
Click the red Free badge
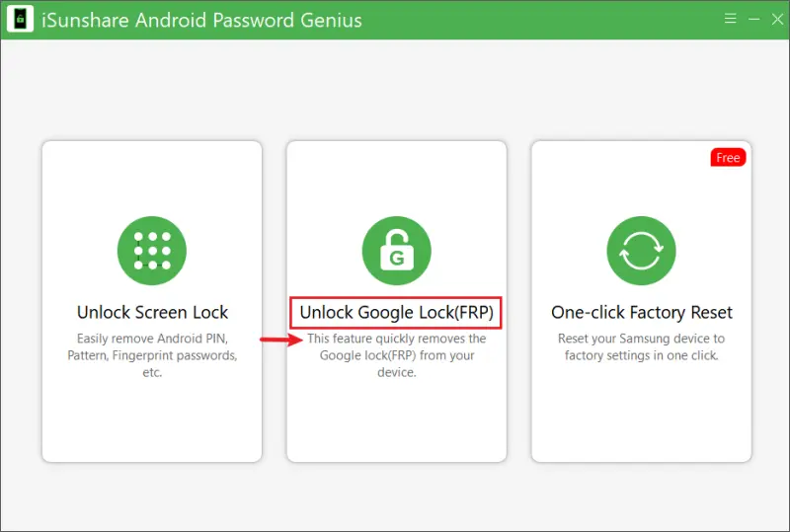(x=729, y=158)
